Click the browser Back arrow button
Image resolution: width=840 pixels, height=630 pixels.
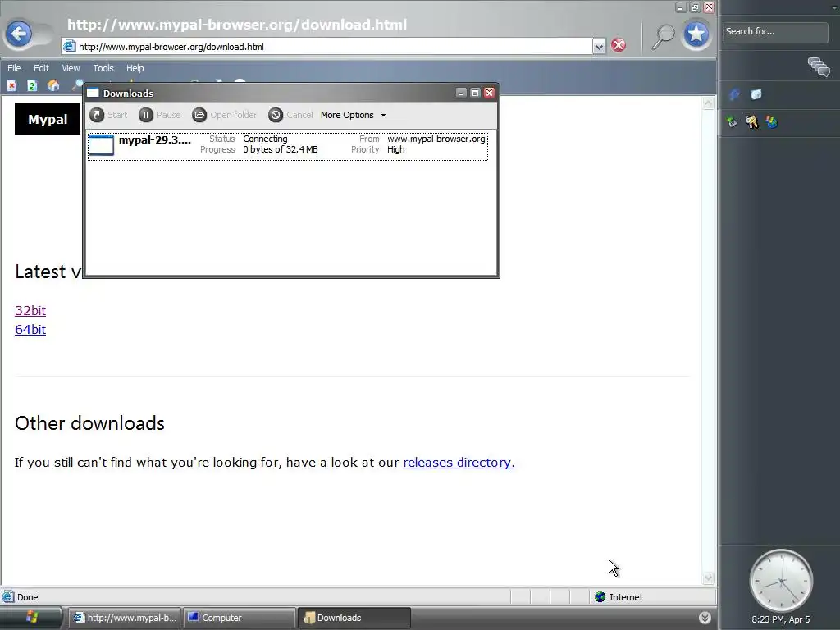pos(20,34)
